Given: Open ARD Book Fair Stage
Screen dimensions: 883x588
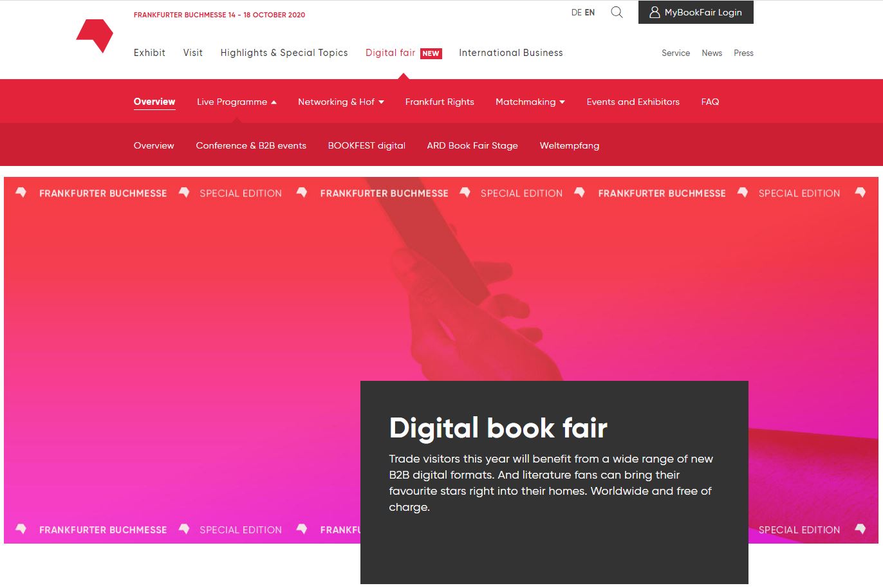Looking at the screenshot, I should tap(472, 145).
